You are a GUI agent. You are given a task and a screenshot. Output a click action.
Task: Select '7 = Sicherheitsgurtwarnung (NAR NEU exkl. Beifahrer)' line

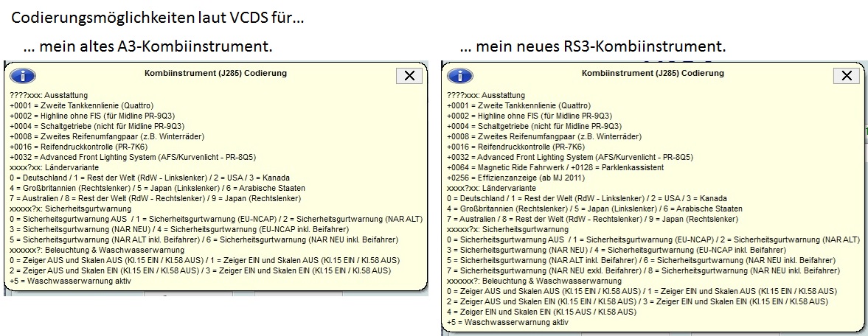(x=644, y=271)
